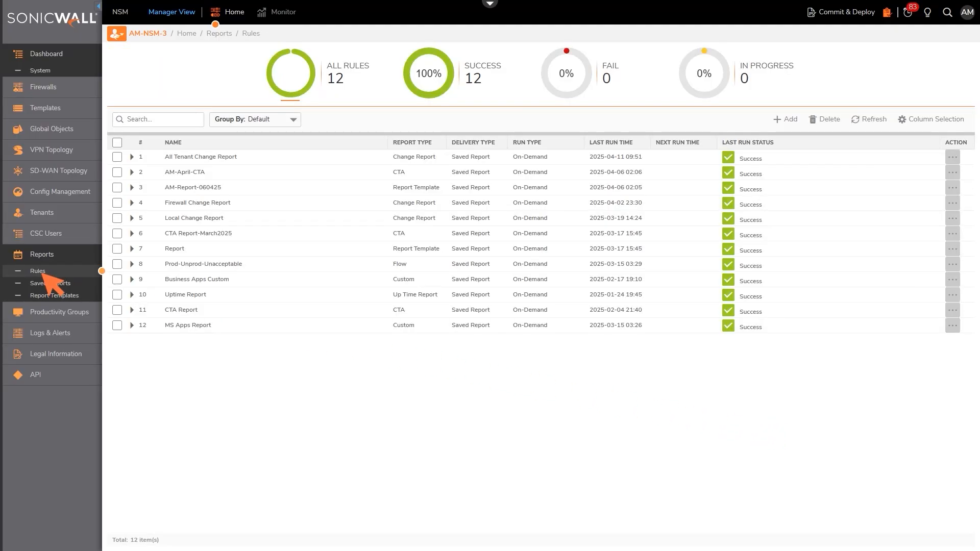Select all rows using header checkbox

(x=117, y=142)
